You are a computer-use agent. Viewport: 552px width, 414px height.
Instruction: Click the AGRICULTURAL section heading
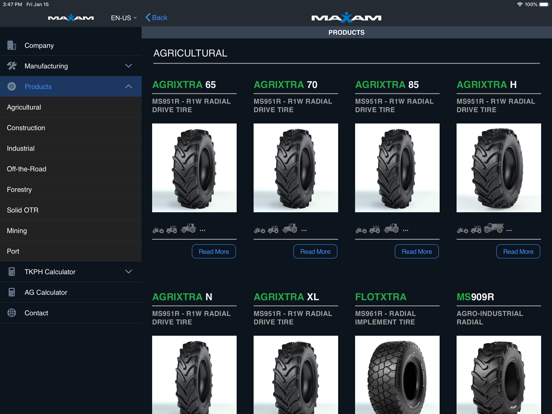coord(190,53)
